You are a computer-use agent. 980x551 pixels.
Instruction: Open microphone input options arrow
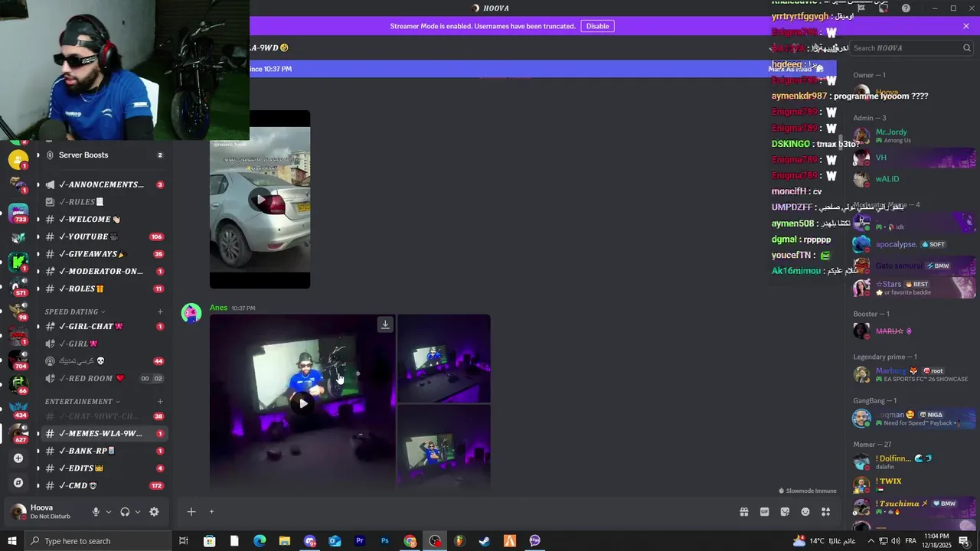(108, 512)
